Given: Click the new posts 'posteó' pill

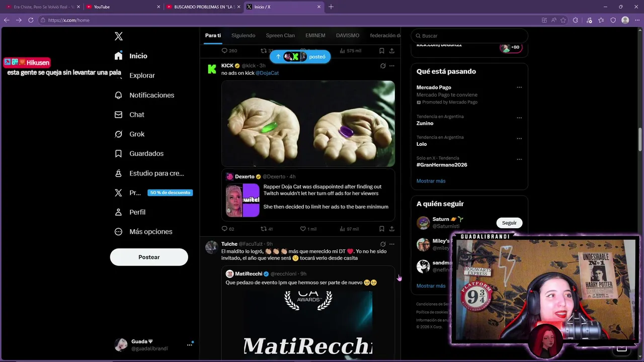Looking at the screenshot, I should point(300,57).
